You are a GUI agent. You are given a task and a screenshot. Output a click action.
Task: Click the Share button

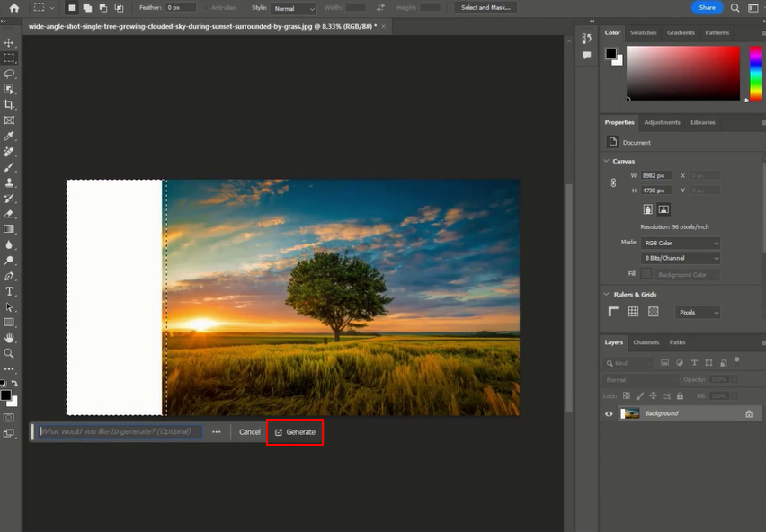[707, 8]
